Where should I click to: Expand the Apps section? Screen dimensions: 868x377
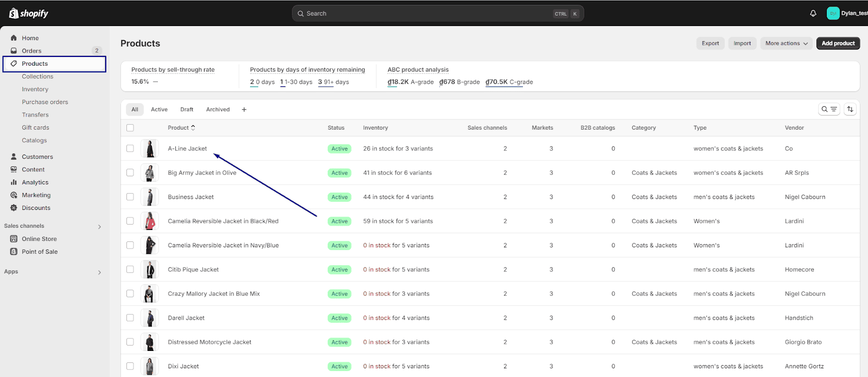99,272
